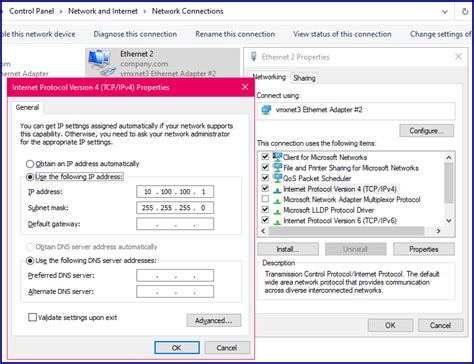Expand breadcrumb arrow after Control Panel
This screenshot has width=474, height=364.
click(x=61, y=11)
